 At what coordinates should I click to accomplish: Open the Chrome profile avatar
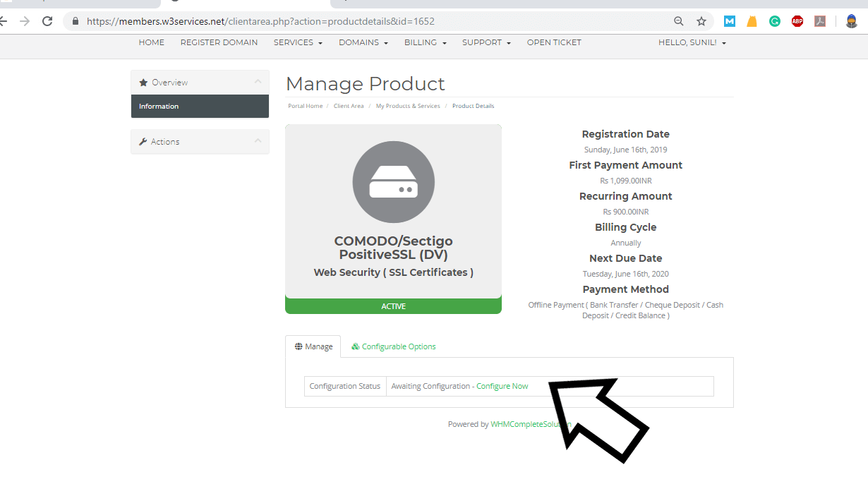(852, 21)
